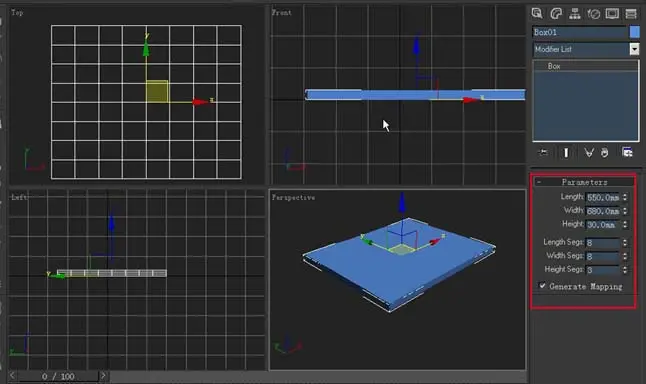Click the Length value field
646x384 pixels.
point(603,197)
